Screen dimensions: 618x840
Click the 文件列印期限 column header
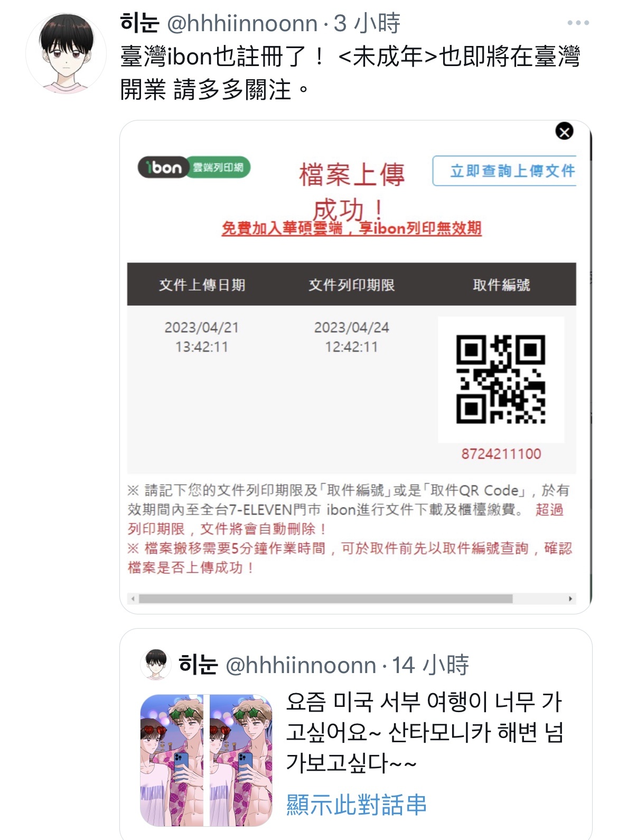[351, 285]
